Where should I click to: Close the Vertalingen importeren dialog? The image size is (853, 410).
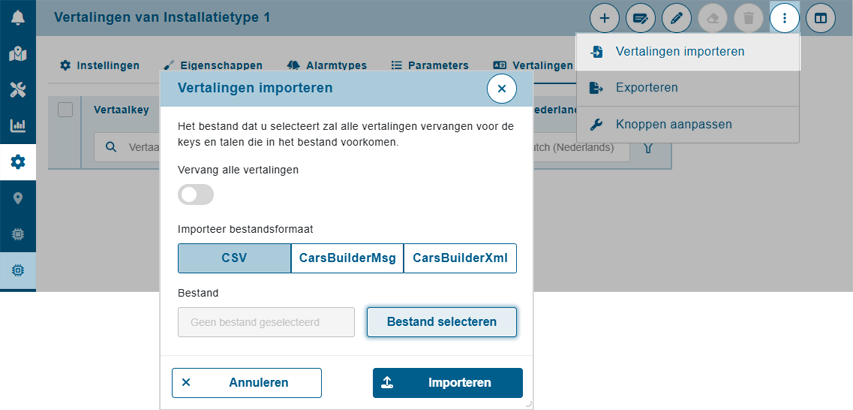coord(502,89)
